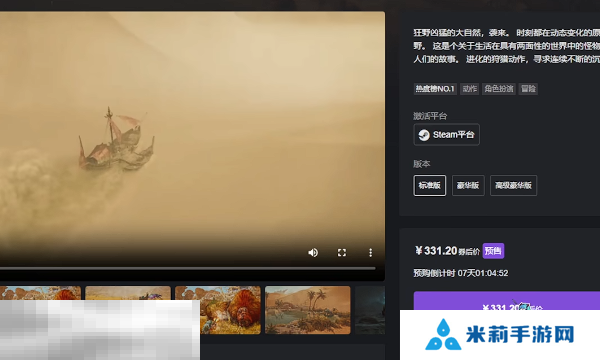Open video more options menu
This screenshot has width=600, height=360.
(x=370, y=252)
